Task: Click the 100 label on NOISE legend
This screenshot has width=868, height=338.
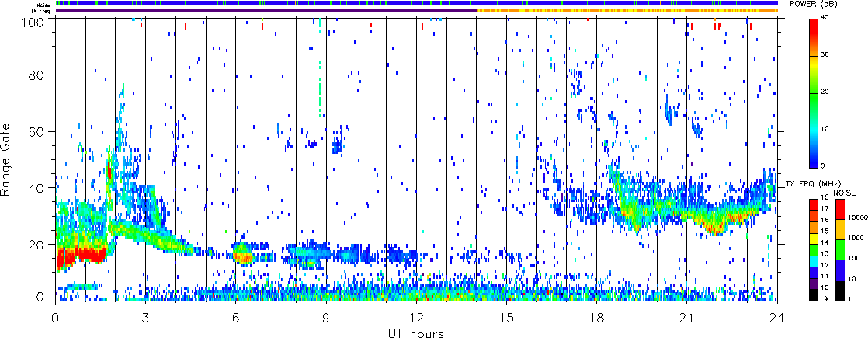Action: coord(854,258)
